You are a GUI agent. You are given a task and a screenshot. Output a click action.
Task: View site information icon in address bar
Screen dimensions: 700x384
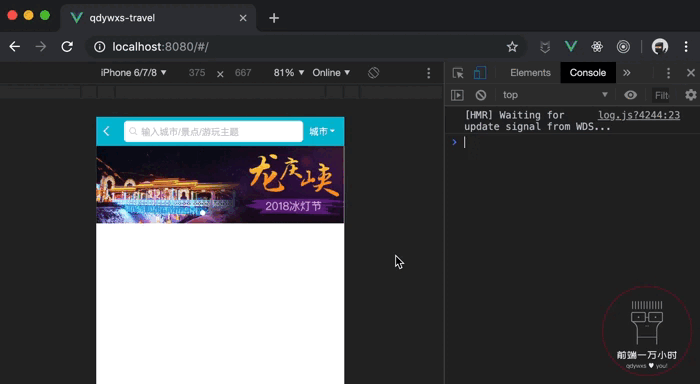click(x=100, y=46)
